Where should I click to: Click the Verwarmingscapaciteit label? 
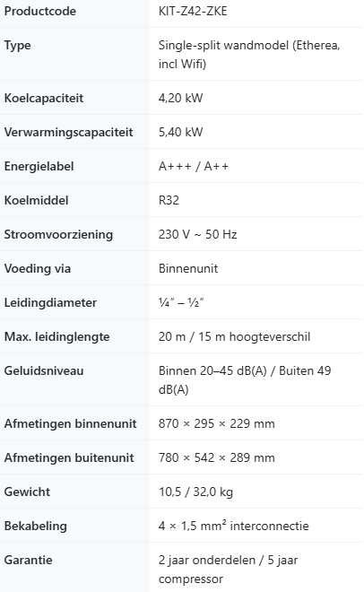68,133
